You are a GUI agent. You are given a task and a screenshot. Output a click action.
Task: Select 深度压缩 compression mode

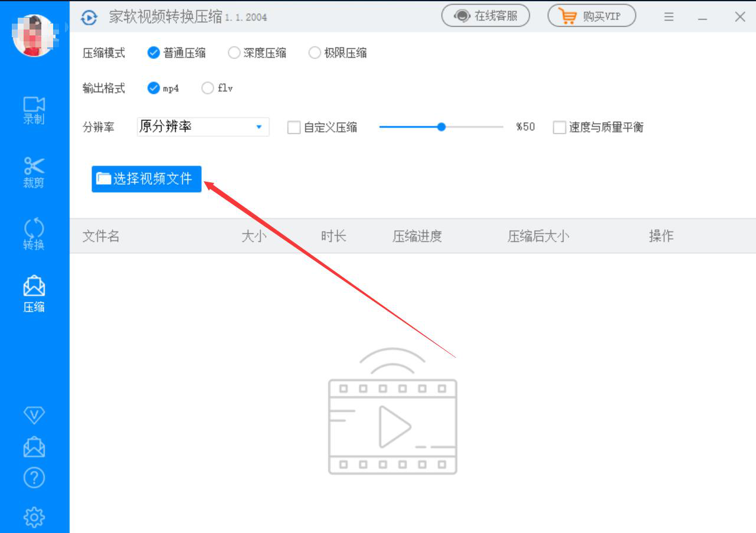point(257,53)
